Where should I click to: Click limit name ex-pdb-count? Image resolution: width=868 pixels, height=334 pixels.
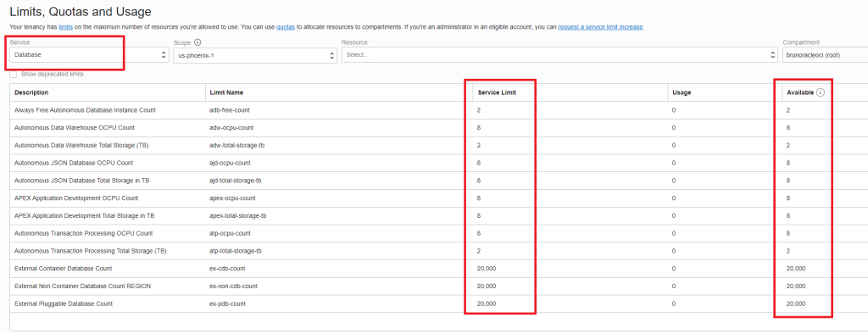point(227,303)
